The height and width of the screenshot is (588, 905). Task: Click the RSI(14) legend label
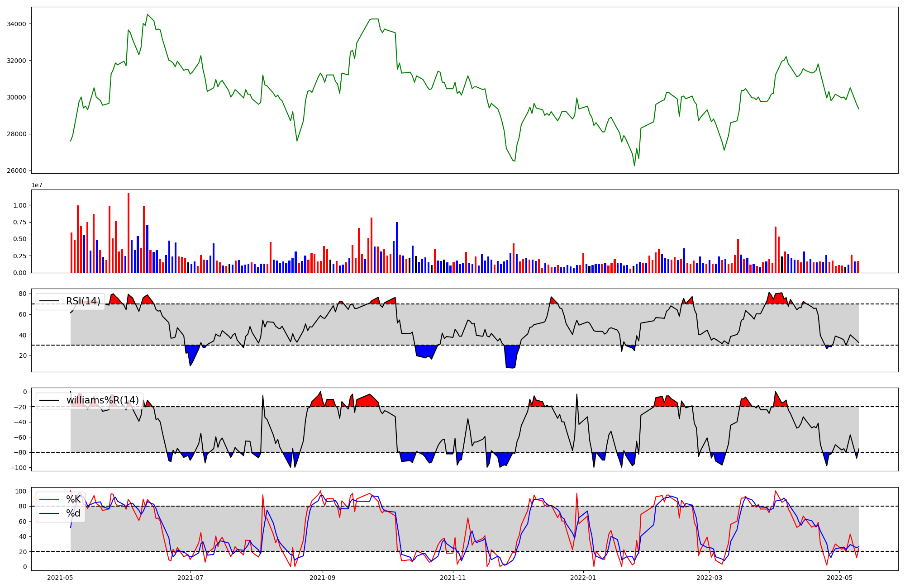(83, 301)
